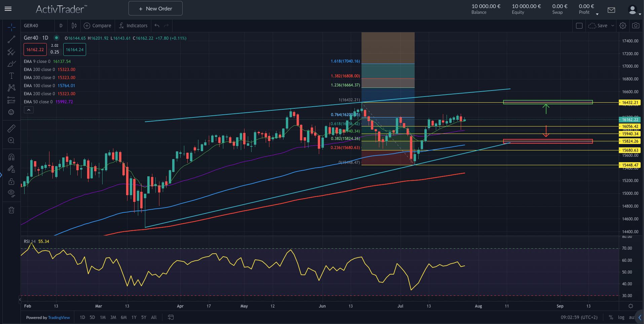
Task: Toggle magnet mode
Action: point(11,157)
